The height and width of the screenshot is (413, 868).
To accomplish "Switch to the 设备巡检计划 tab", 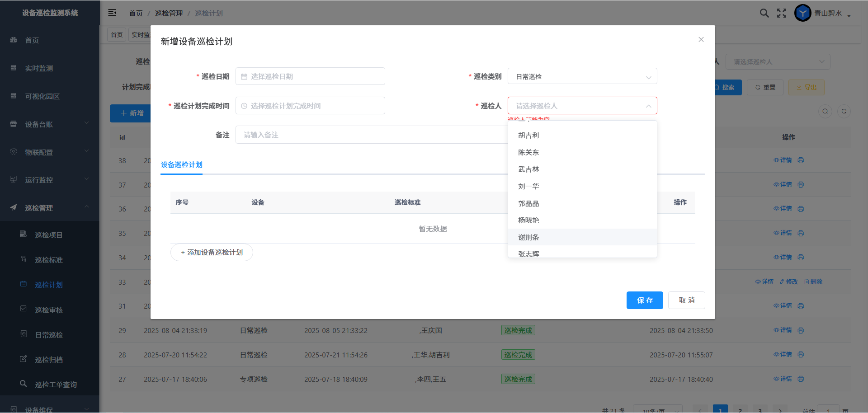I will [181, 164].
